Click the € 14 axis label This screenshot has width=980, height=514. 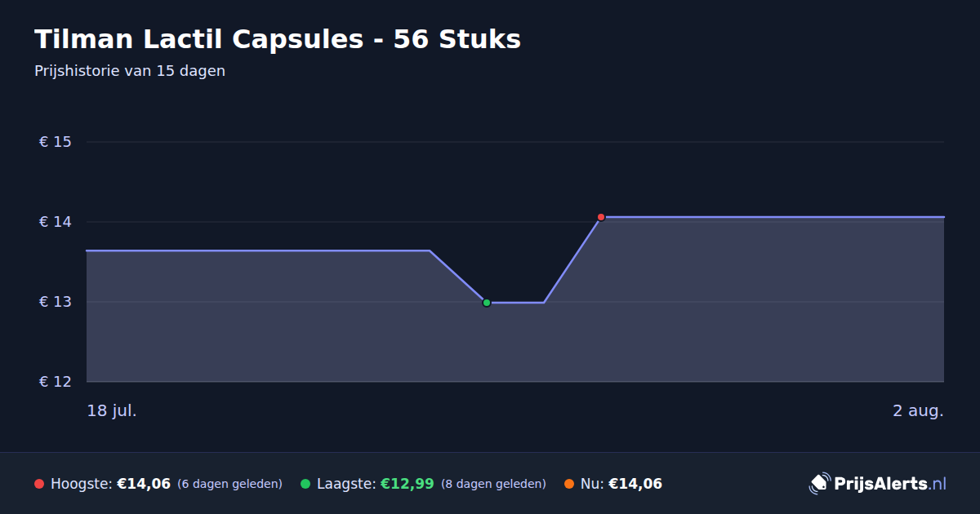[56, 222]
